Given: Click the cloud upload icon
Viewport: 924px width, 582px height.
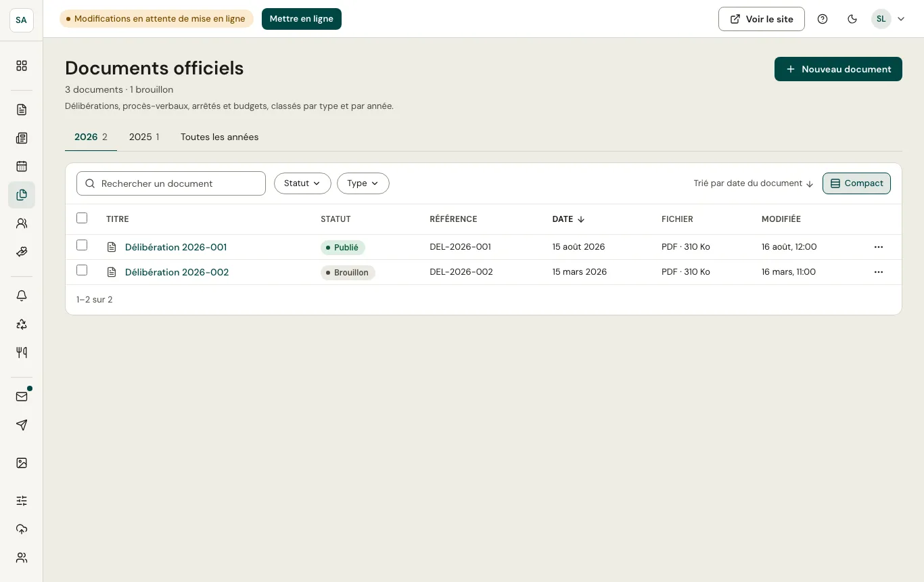Looking at the screenshot, I should 22,529.
